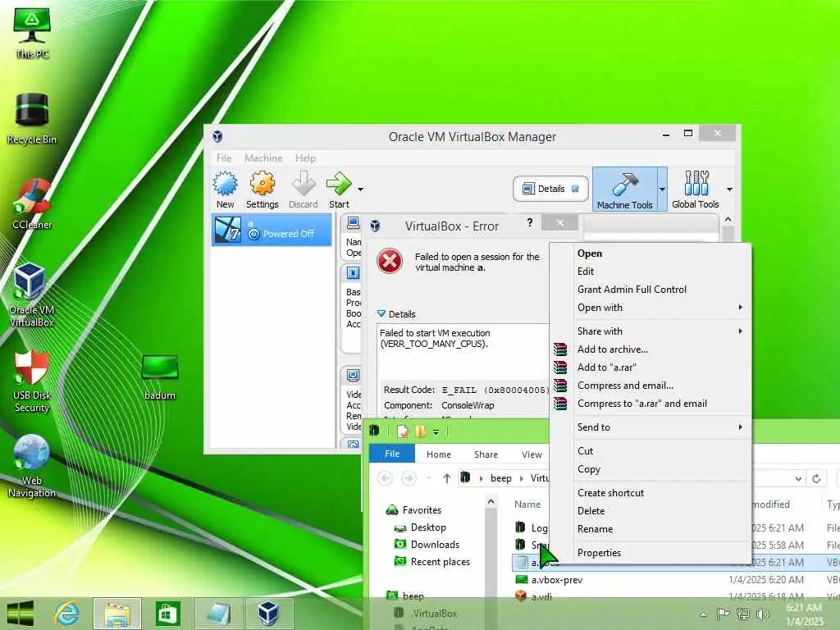
Task: Click the New machine icon in VirtualBox
Action: [225, 189]
